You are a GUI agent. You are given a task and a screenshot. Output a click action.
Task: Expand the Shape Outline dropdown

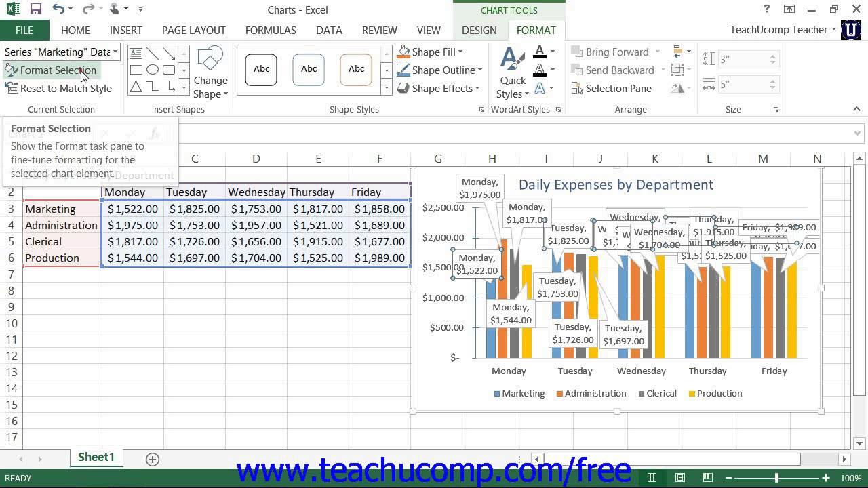pyautogui.click(x=479, y=70)
